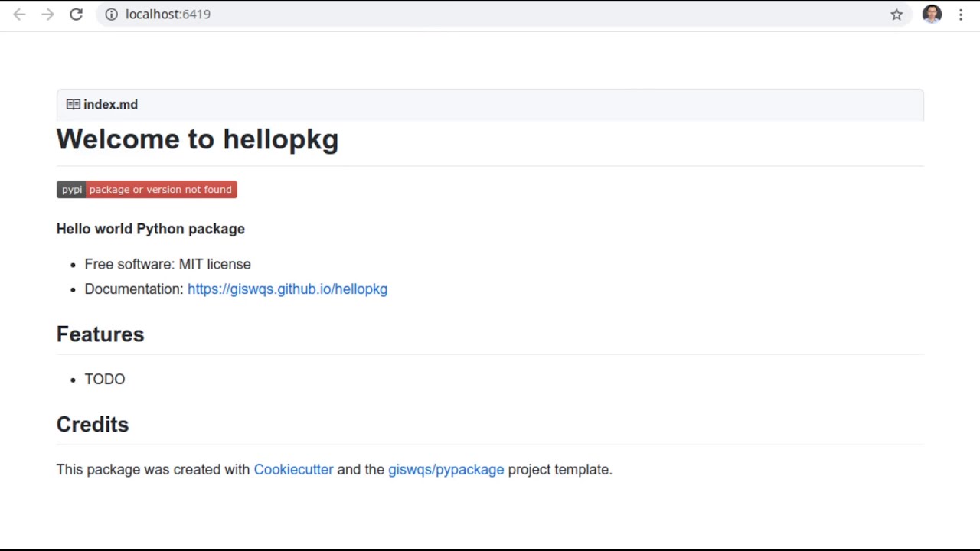Reload the page with the refresh icon

pos(76,15)
